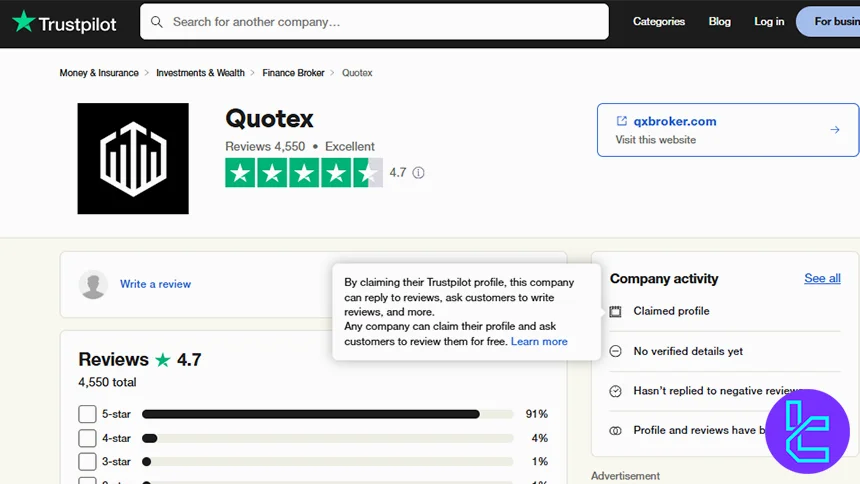Click the 5-star label
The width and height of the screenshot is (860, 484).
pos(116,414)
